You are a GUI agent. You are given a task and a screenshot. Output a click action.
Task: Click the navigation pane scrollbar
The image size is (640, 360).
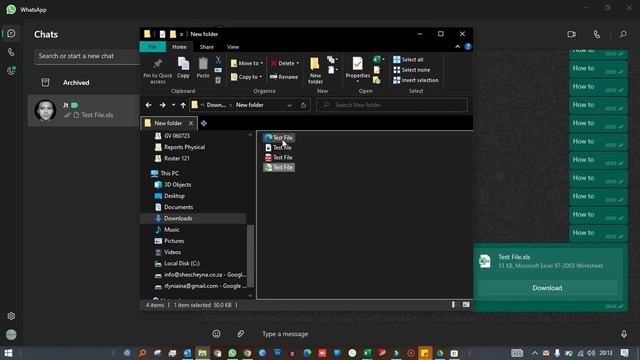click(x=250, y=255)
